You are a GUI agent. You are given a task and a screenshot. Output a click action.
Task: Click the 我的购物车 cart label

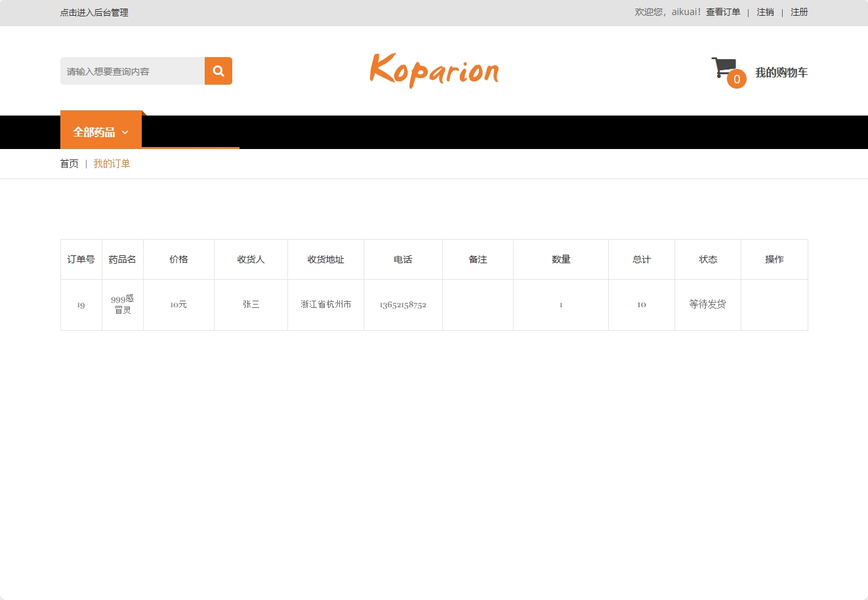coord(782,72)
